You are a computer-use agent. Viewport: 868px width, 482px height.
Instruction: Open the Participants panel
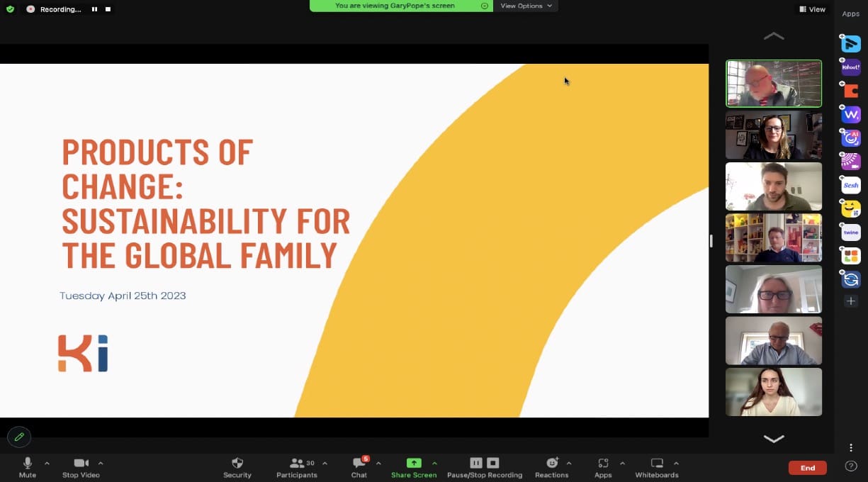point(298,468)
